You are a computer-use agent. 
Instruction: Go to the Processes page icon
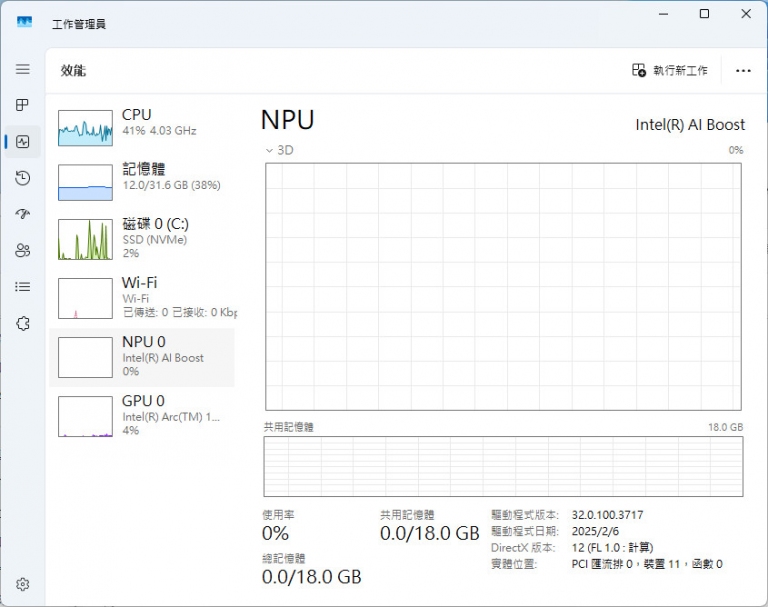[23, 105]
